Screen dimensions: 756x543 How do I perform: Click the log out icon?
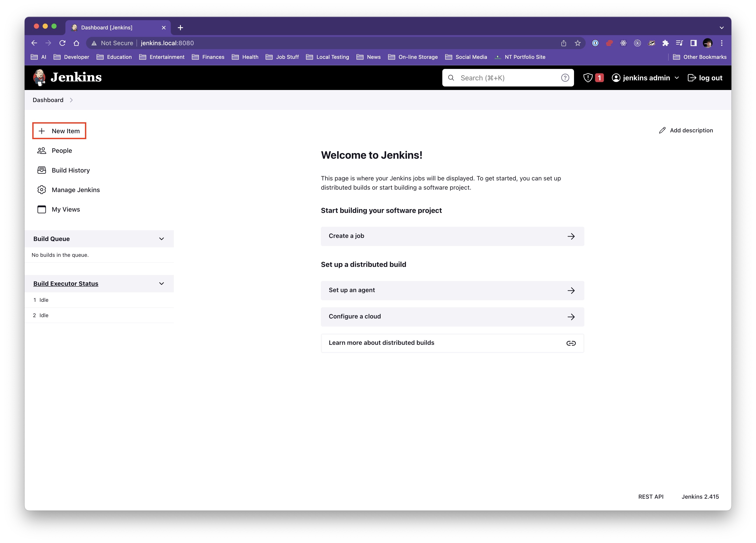(692, 78)
